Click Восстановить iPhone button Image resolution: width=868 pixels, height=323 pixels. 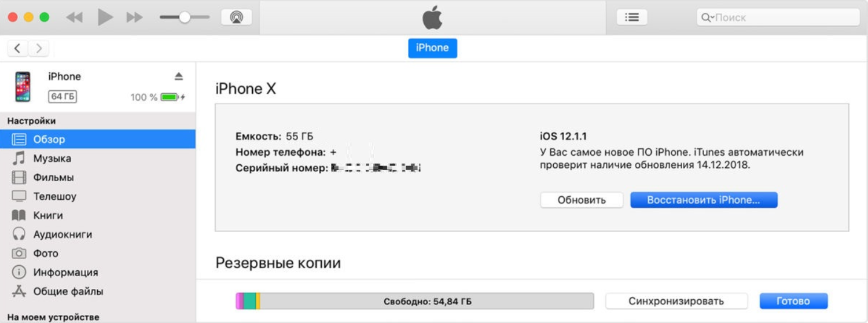pos(704,200)
